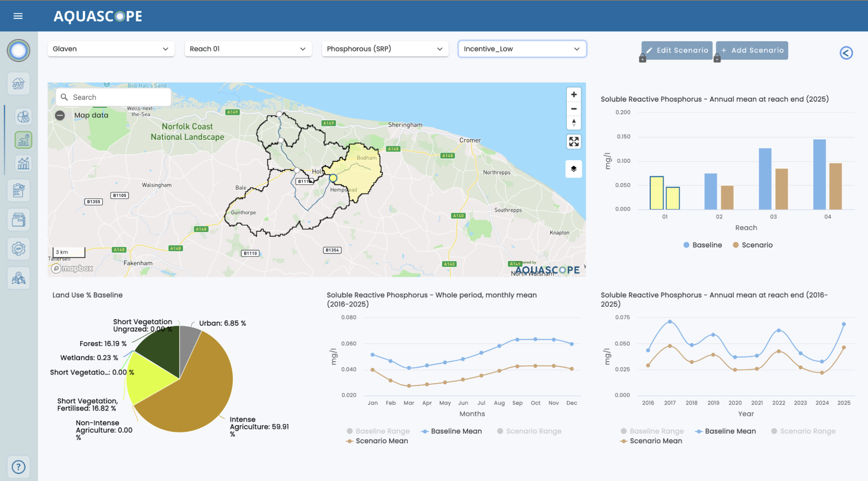Screen dimensions: 868x481
Task: Click the circular reach marker on the map
Action: (x=333, y=178)
